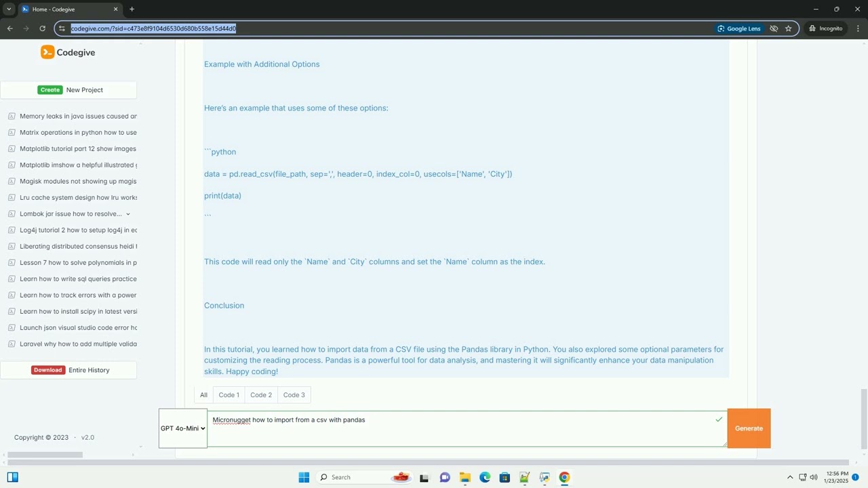
Task: Open Microsoft Store from the taskbar
Action: tap(505, 477)
